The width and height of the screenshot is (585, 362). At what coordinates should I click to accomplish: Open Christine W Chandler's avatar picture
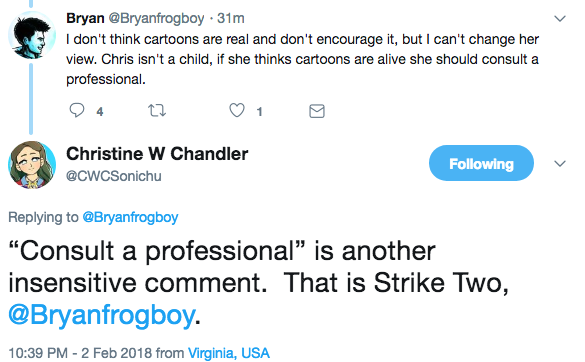click(32, 165)
